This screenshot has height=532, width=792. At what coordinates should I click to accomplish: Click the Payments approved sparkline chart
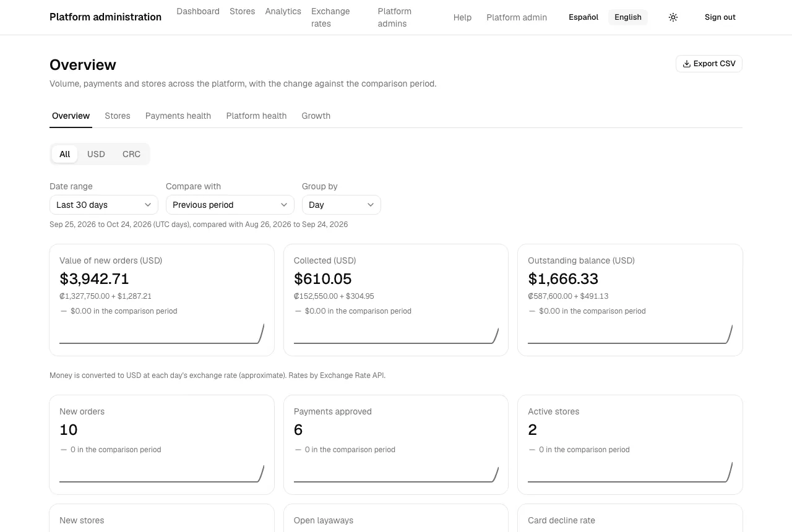click(396, 472)
